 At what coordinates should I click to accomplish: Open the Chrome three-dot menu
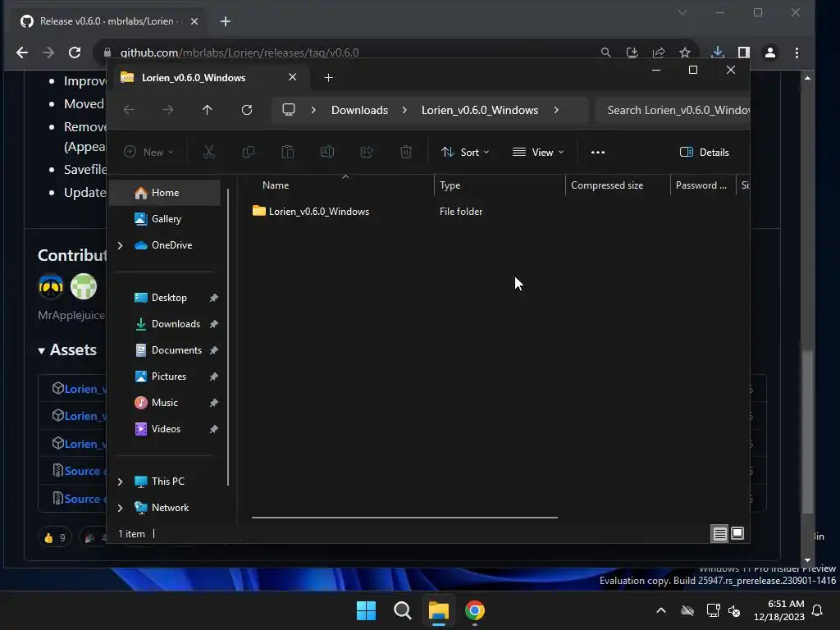797,52
